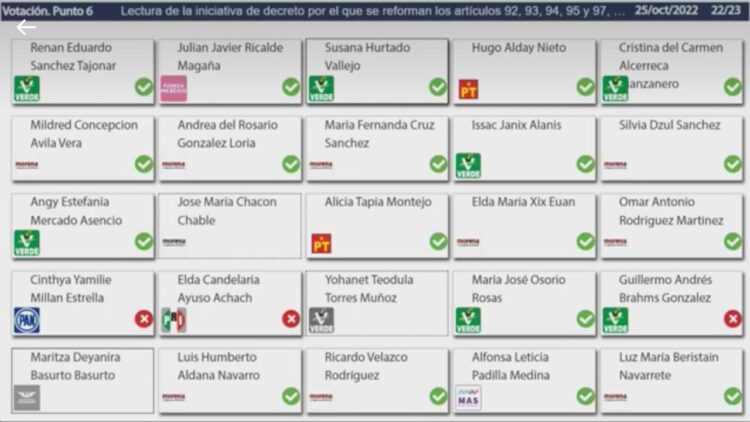
Task: Click the PT logo on Hugo Alday Nieto's card
Action: coord(468,89)
